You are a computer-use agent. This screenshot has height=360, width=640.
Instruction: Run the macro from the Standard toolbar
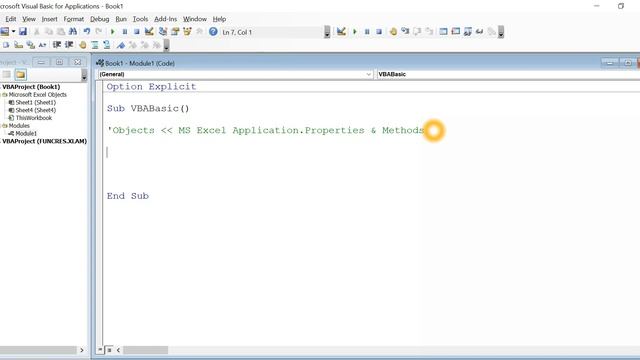113,31
